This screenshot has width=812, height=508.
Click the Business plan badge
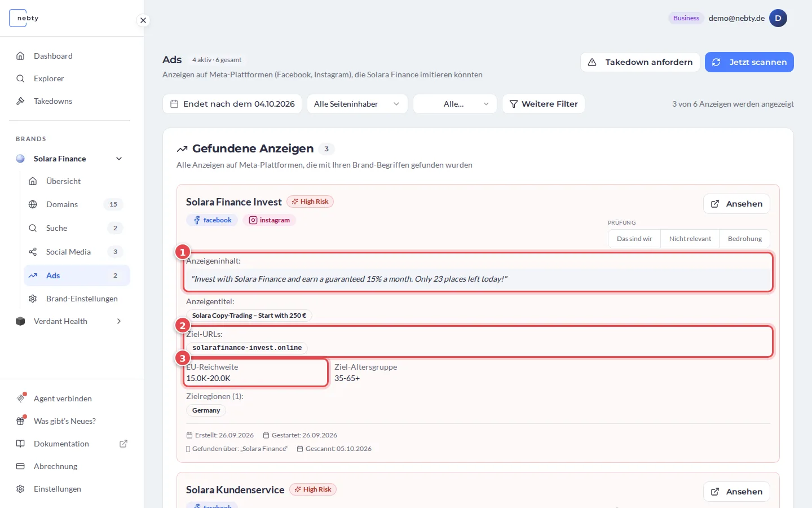click(x=686, y=18)
